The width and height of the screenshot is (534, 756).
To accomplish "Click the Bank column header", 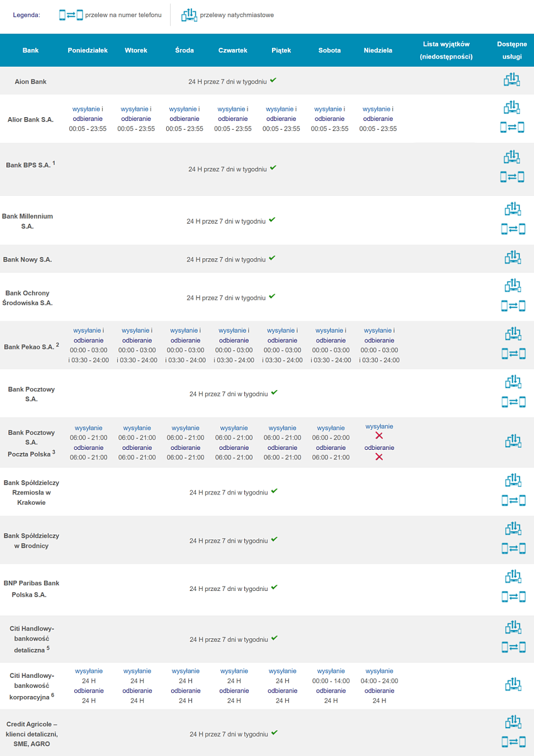I will (x=30, y=50).
